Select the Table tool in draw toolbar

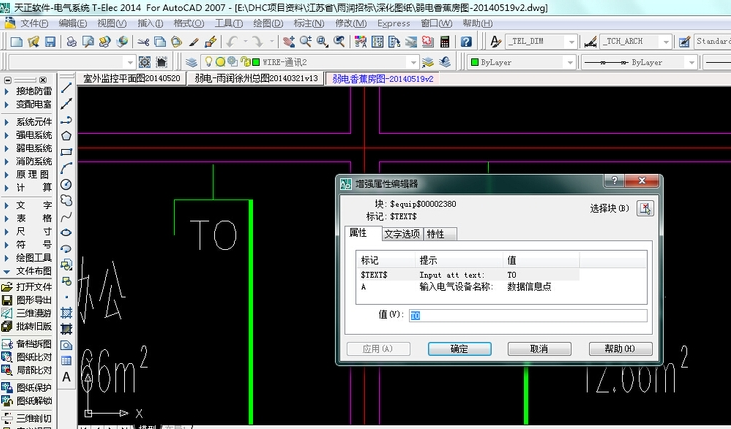click(x=66, y=360)
